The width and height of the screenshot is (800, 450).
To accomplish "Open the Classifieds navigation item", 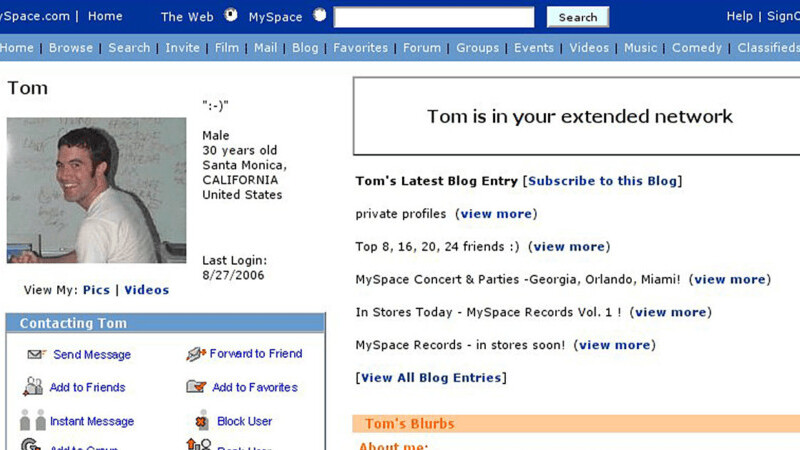I will pyautogui.click(x=768, y=48).
